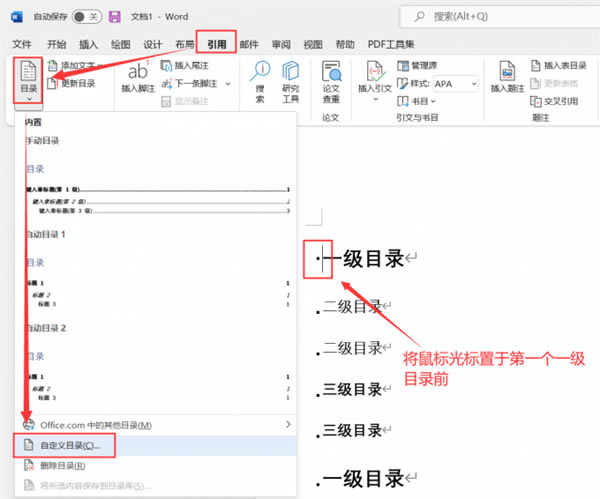The height and width of the screenshot is (499, 600).
Task: Click the first 二级目录 line
Action: pyautogui.click(x=353, y=307)
